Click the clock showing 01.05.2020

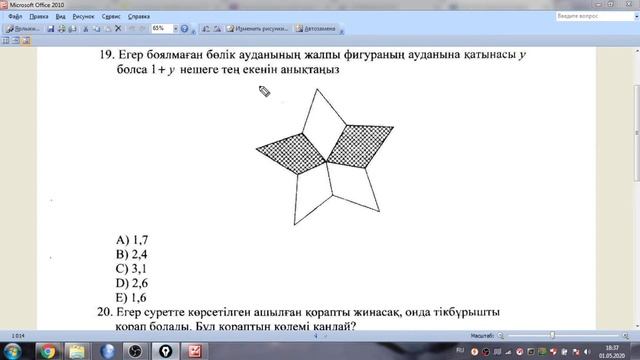click(612, 351)
